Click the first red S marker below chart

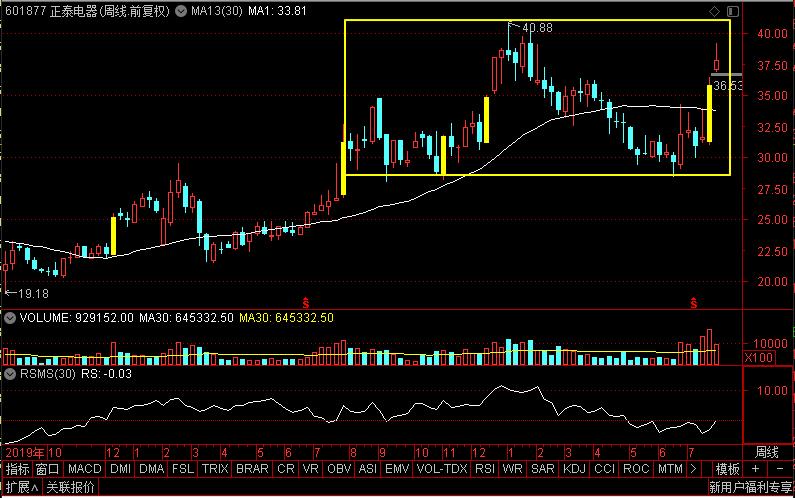click(305, 303)
